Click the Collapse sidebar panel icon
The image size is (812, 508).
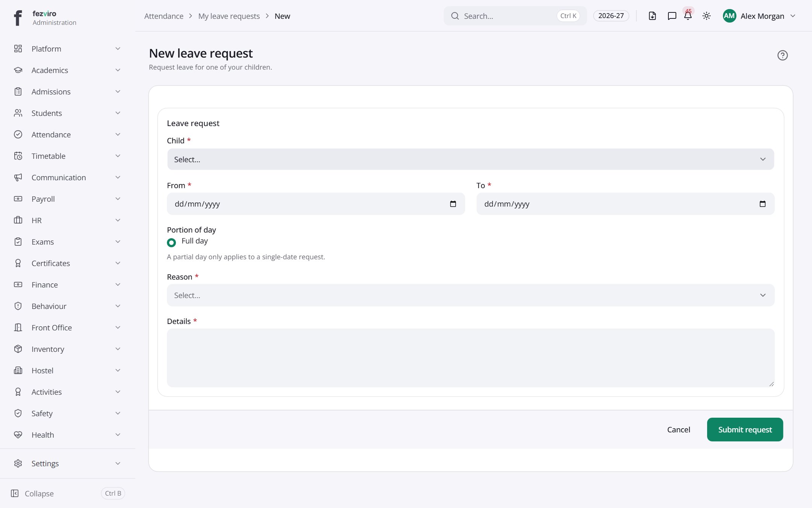click(15, 493)
